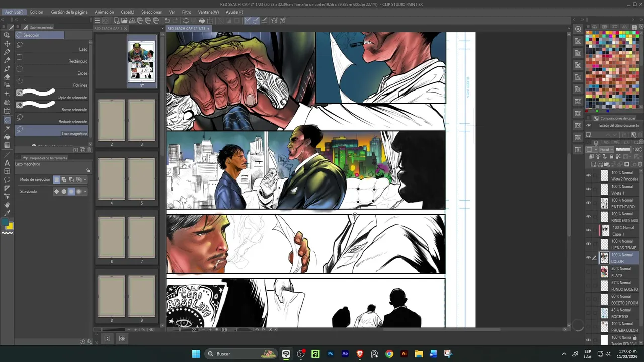This screenshot has height=362, width=644.
Task: Open CLIP STUDIO support help icon
Action: [282, 21]
